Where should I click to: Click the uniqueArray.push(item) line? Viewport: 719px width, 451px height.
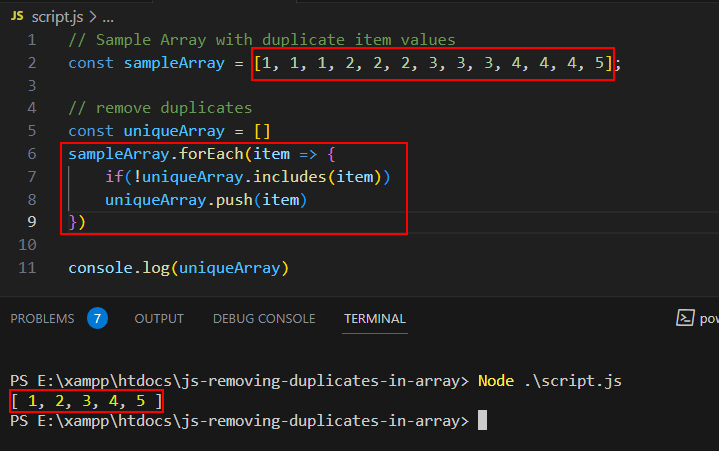(205, 200)
